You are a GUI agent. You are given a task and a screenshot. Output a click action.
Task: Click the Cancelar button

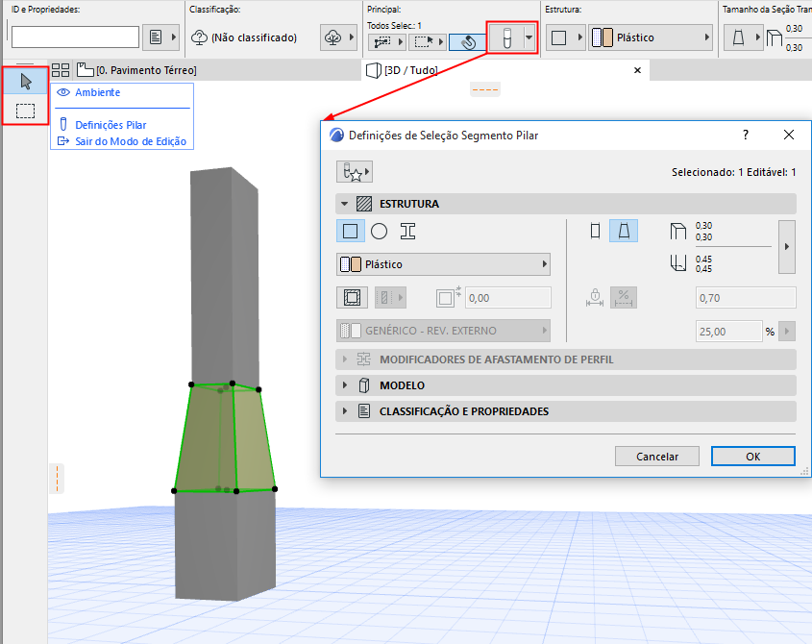click(x=656, y=457)
